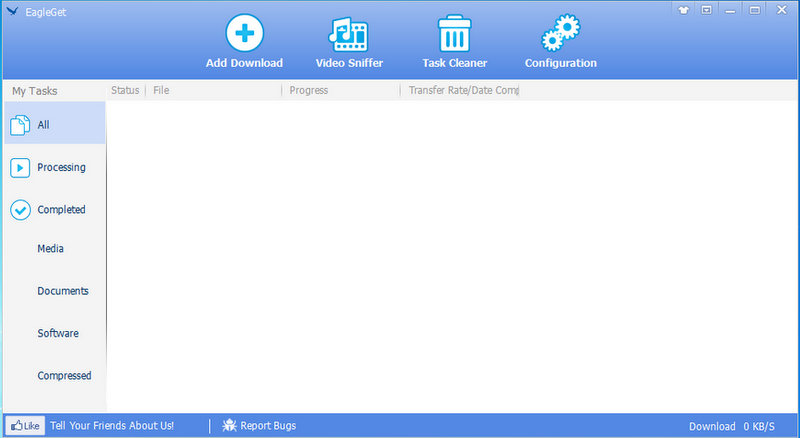Sort by the Status column header
The width and height of the screenshot is (800, 438).
[x=125, y=90]
